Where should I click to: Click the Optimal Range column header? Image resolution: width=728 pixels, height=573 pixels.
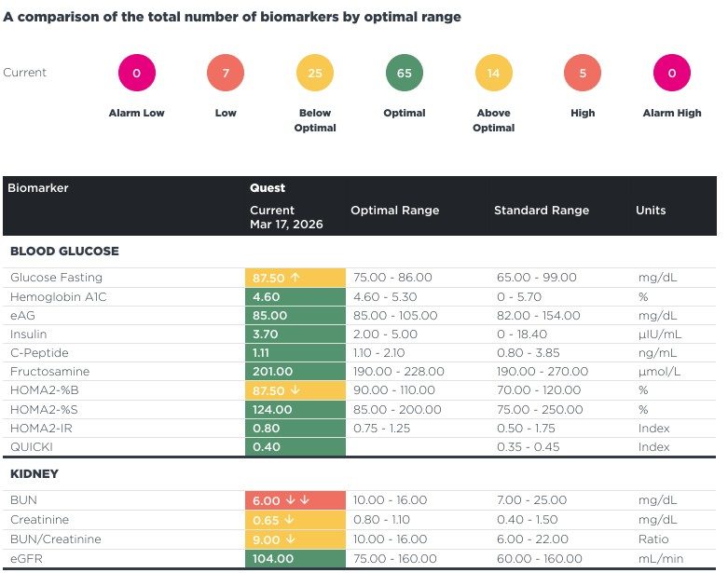tap(394, 211)
